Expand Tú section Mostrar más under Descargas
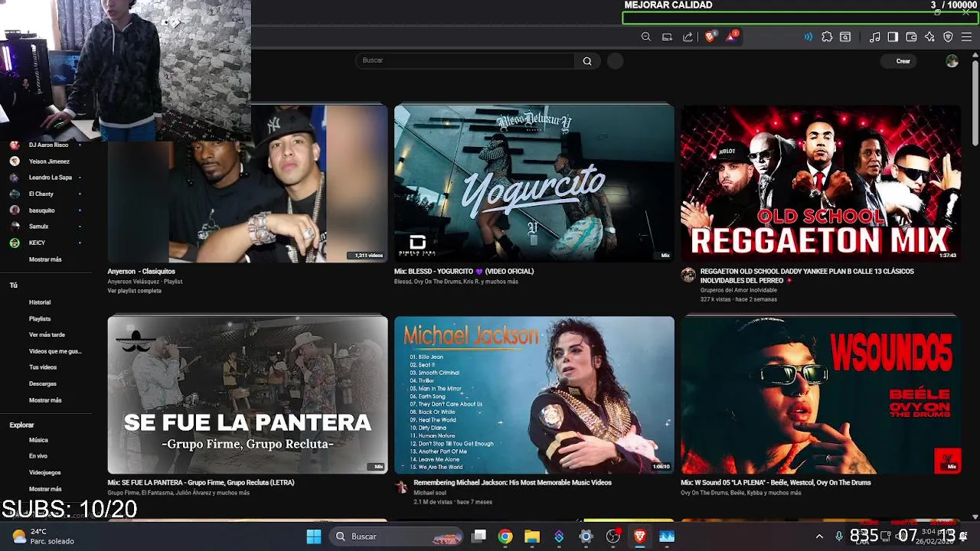Screen dimensions: 980x551 (45, 400)
